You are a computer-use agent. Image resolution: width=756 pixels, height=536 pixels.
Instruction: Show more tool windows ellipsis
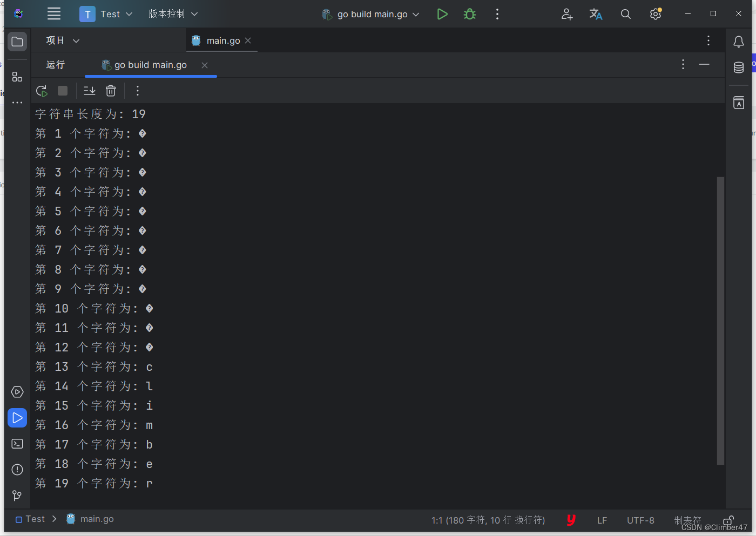click(x=17, y=103)
